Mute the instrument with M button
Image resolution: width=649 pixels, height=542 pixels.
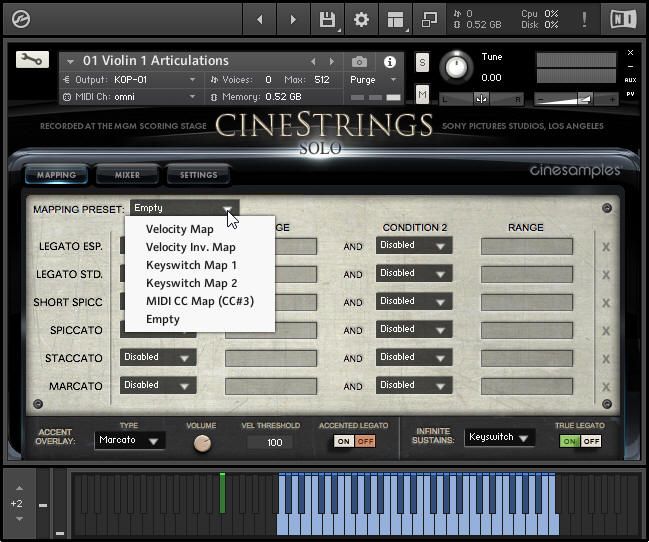click(422, 95)
